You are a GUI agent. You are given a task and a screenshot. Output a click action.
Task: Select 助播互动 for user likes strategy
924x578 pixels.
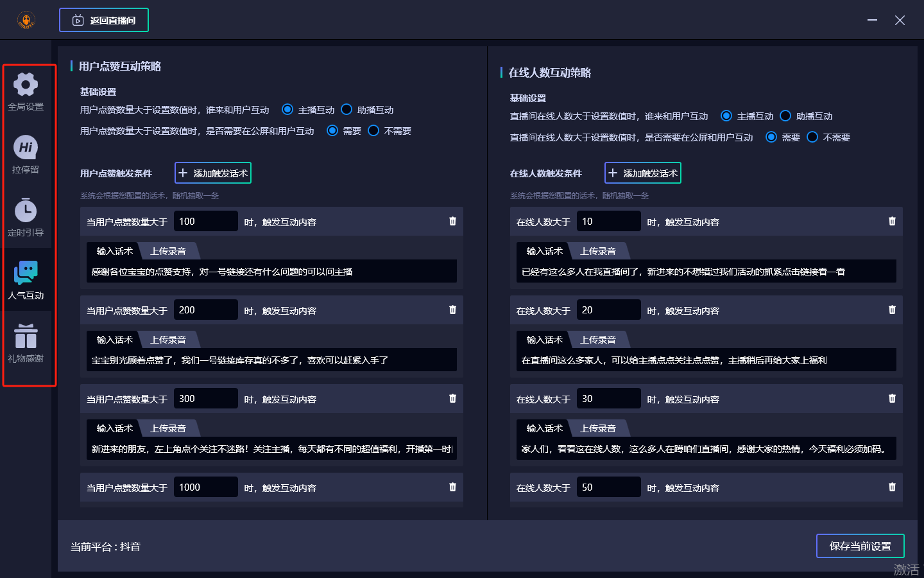[x=346, y=109]
